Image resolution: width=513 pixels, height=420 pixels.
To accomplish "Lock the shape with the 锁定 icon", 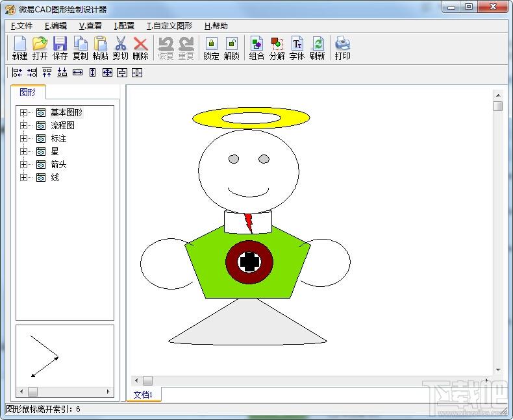I will 211,48.
